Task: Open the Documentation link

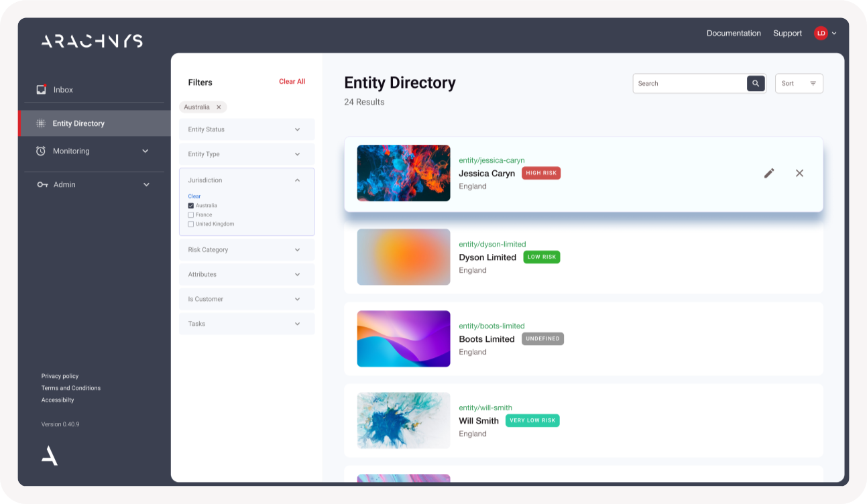Action: [x=734, y=34]
